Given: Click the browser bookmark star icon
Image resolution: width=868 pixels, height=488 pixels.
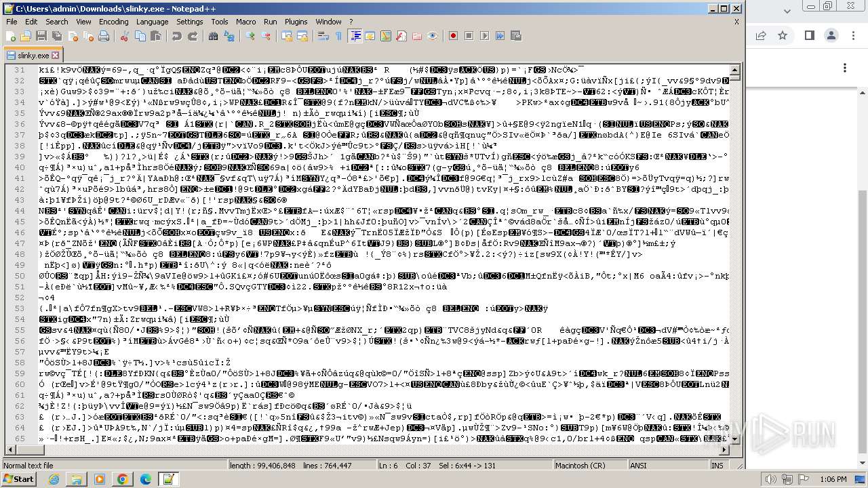Looking at the screenshot, I should point(783,35).
